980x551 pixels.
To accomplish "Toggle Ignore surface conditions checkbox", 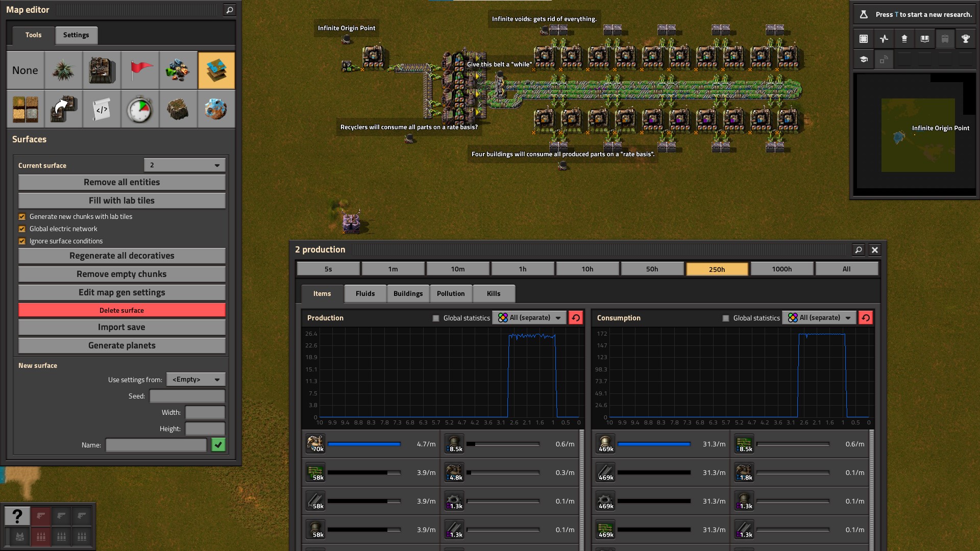I will [x=22, y=241].
